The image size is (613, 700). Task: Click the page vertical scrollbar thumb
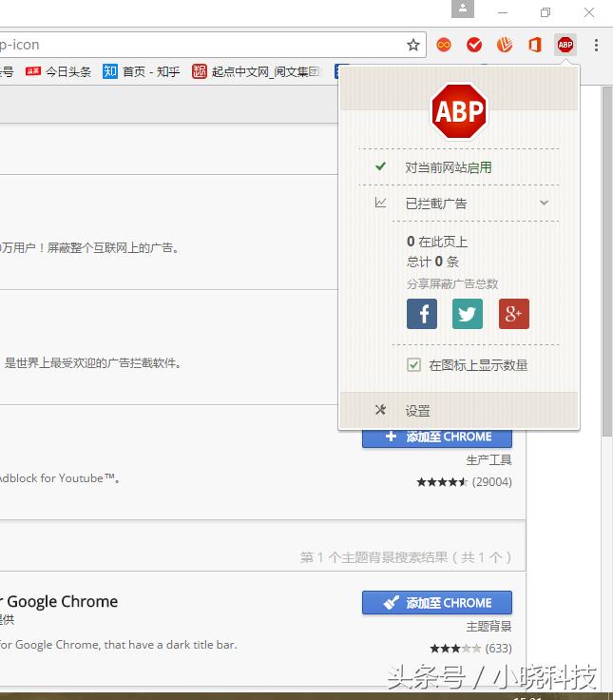(x=607, y=262)
